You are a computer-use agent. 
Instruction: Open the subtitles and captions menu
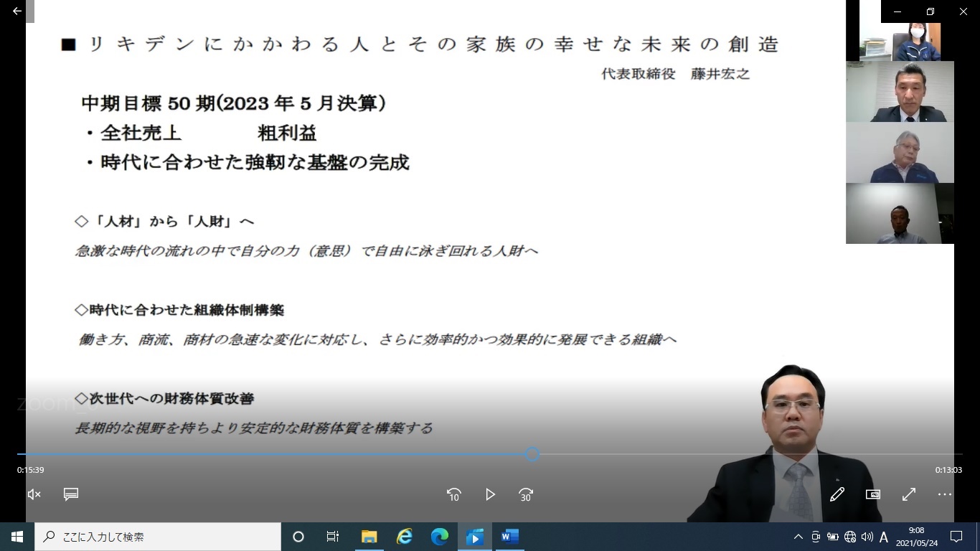point(70,494)
